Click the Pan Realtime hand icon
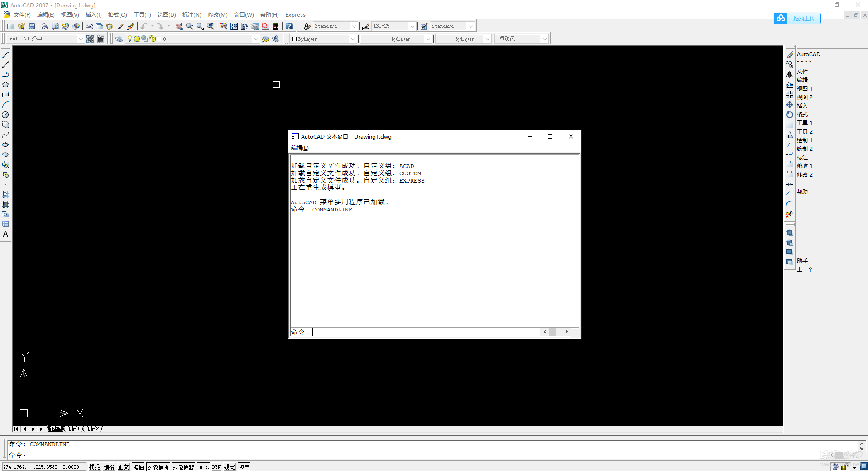This screenshot has width=868, height=471. click(x=179, y=26)
